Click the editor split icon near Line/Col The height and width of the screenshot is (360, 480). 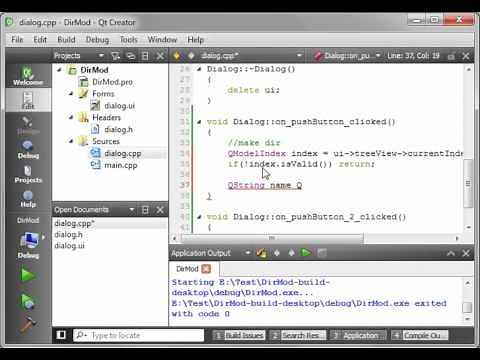[x=451, y=56]
